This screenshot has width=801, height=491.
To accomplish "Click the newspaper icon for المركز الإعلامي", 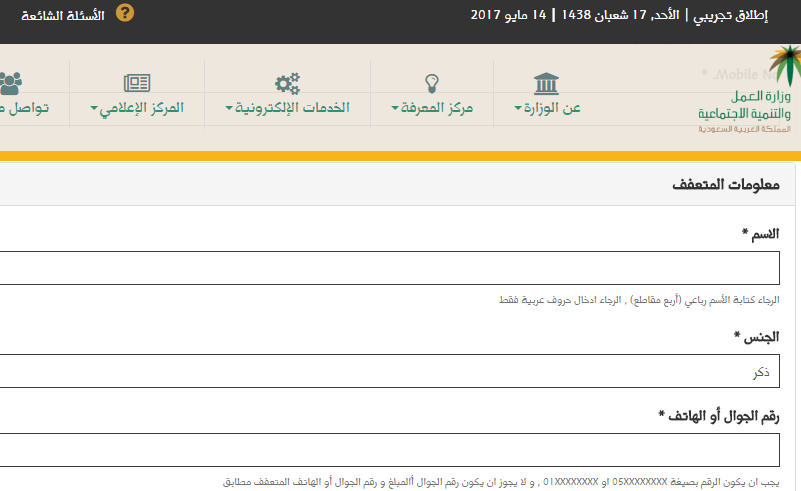I will (x=137, y=83).
